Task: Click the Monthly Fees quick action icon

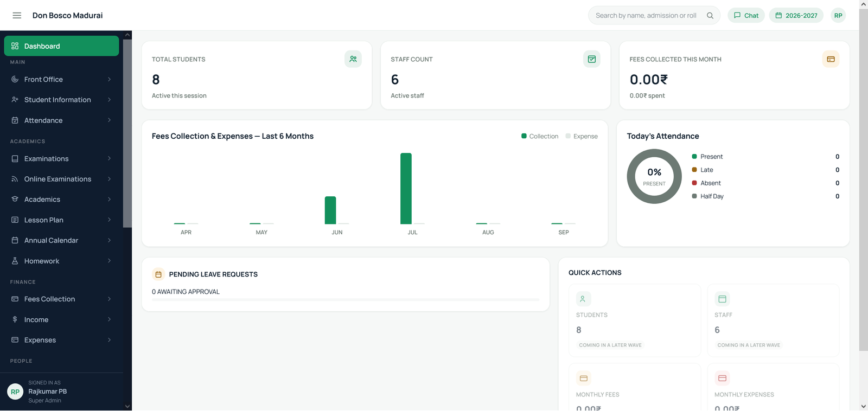Action: point(583,378)
